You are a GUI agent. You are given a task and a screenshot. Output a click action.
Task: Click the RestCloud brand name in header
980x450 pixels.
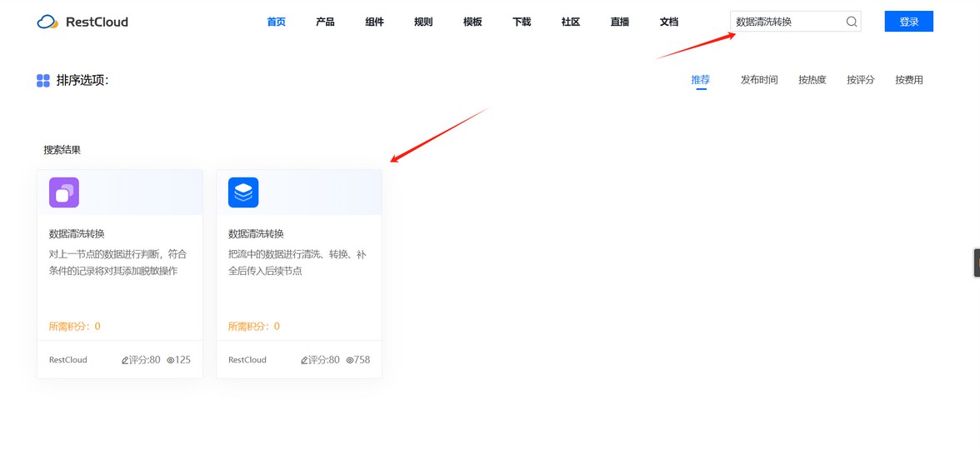97,22
